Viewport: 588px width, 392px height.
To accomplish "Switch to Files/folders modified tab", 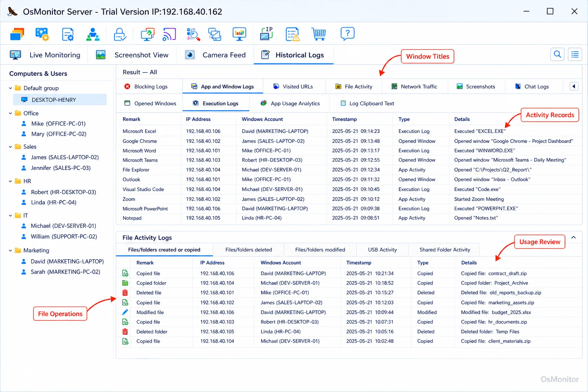I will pos(320,250).
